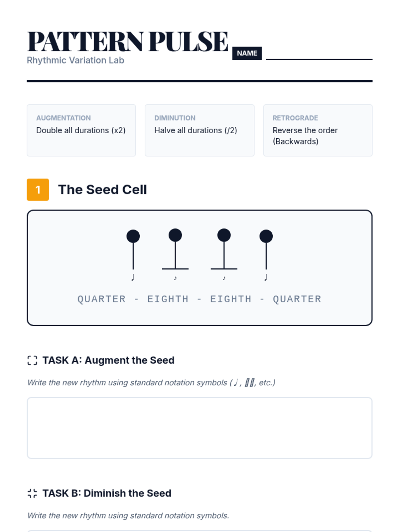This screenshot has height=532, width=399.
Task: Click the small quarter-note glyph under the first note
Action: coord(133,277)
